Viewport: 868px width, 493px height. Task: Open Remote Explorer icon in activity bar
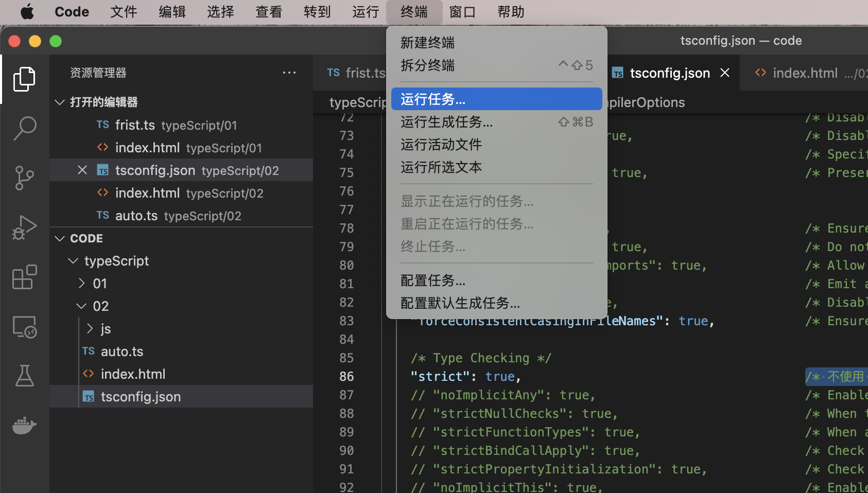point(24,327)
